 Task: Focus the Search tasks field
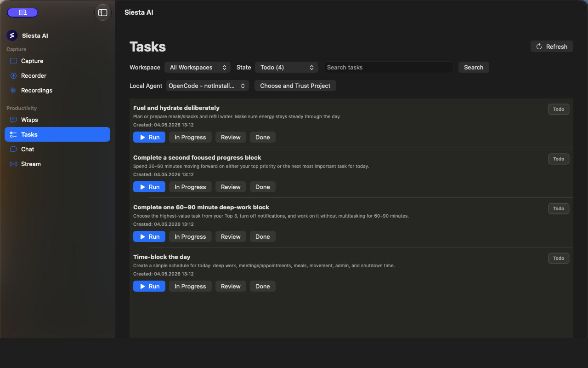tap(389, 67)
